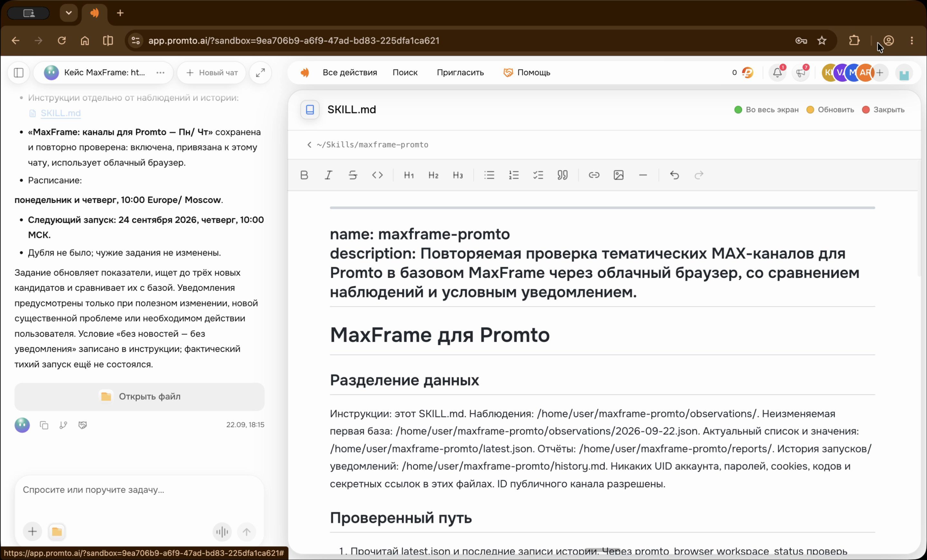The image size is (927, 560).
Task: Open the folder icon in chat input
Action: coord(57,531)
